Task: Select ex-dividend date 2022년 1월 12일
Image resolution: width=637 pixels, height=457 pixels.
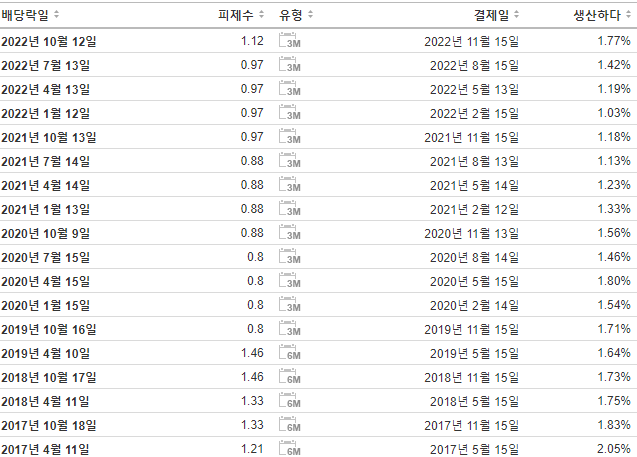Action: click(x=46, y=113)
